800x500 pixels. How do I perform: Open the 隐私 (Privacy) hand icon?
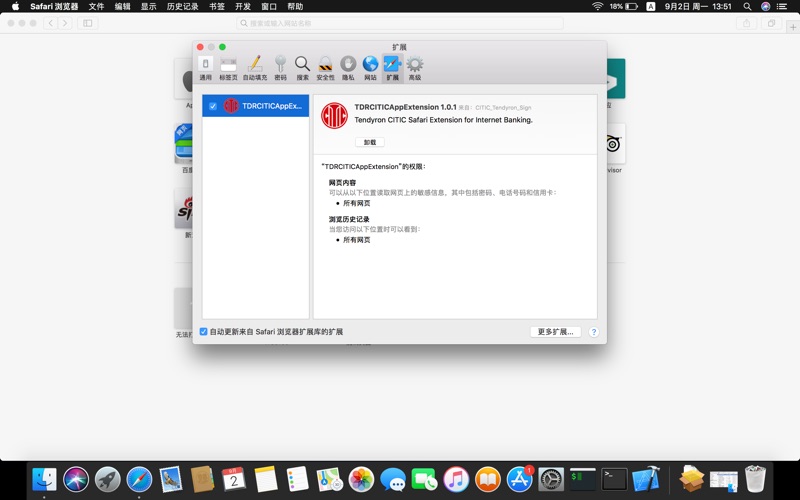[348, 66]
